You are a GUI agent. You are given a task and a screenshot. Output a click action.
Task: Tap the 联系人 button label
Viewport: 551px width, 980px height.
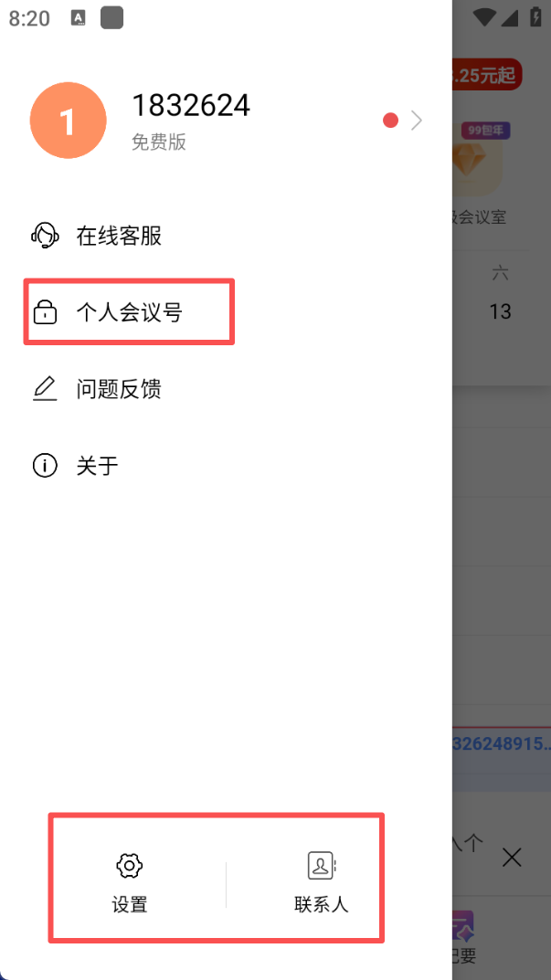point(322,904)
